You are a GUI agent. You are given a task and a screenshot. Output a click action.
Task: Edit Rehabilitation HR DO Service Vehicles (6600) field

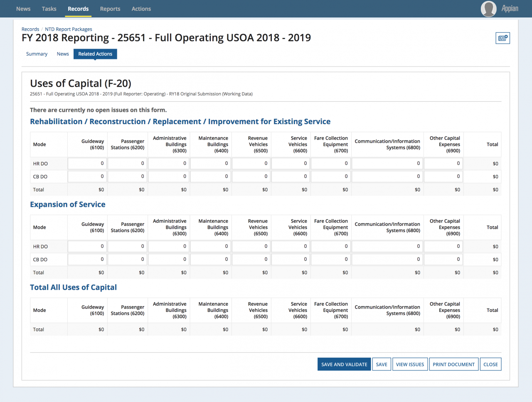coord(291,164)
